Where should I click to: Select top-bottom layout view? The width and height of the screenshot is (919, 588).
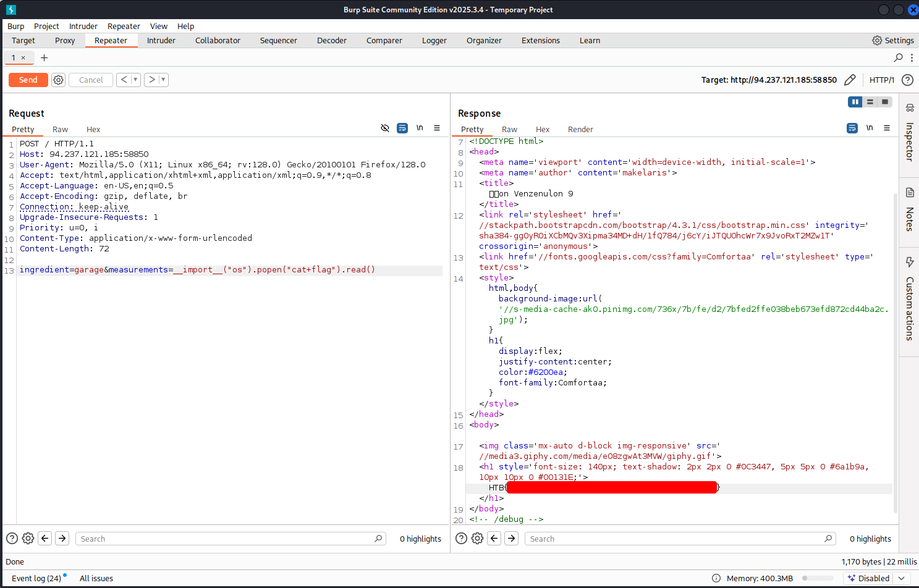tap(870, 102)
